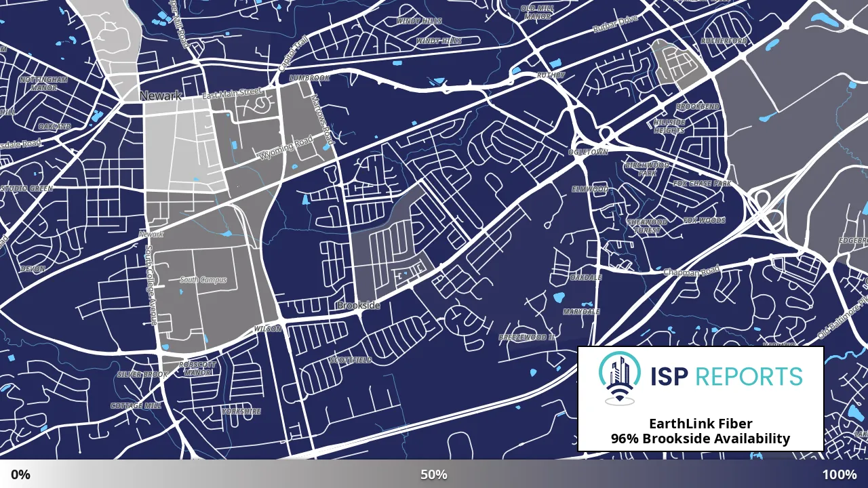Click the Breezewood II label
Image resolution: width=868 pixels, height=488 pixels.
pos(526,337)
